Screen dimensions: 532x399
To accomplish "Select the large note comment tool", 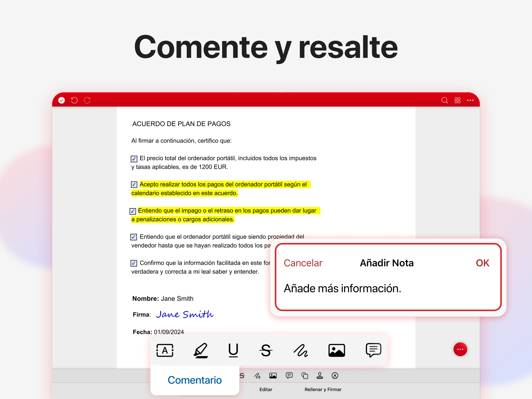I will point(373,350).
